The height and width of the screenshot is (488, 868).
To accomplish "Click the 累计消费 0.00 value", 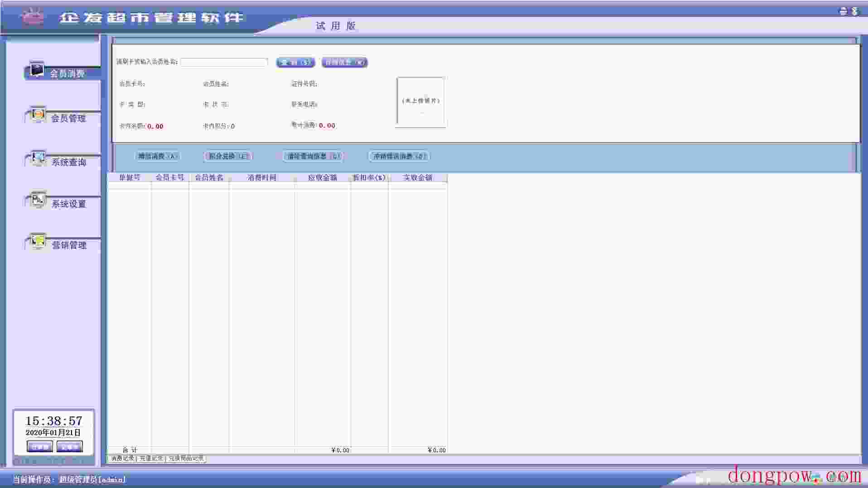I will click(327, 125).
